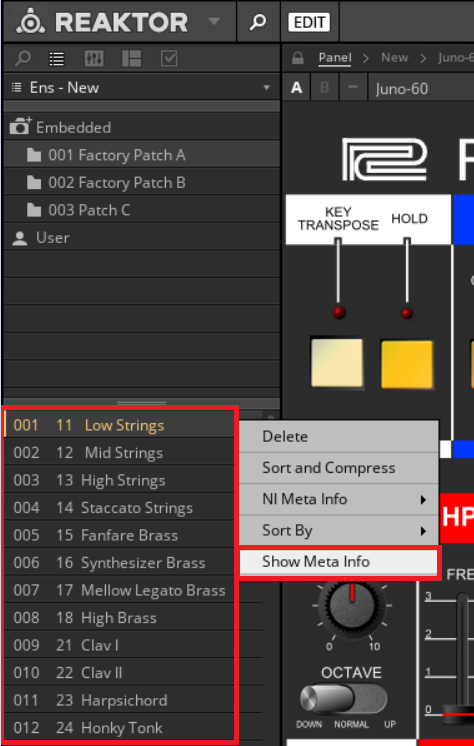Click the rotary knob above OCTAVE
474x746 pixels.
pyautogui.click(x=352, y=607)
